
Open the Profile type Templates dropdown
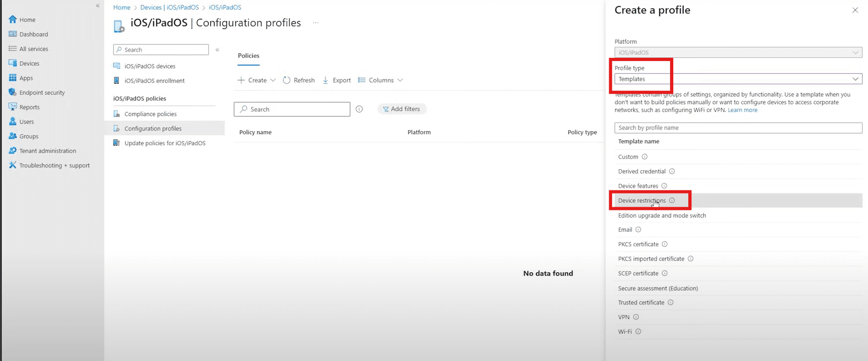(738, 79)
